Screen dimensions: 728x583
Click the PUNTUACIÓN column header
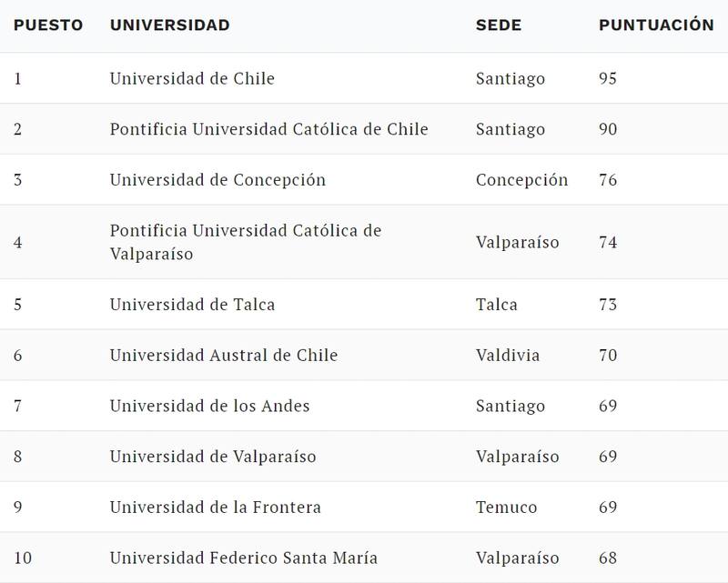pyautogui.click(x=656, y=25)
